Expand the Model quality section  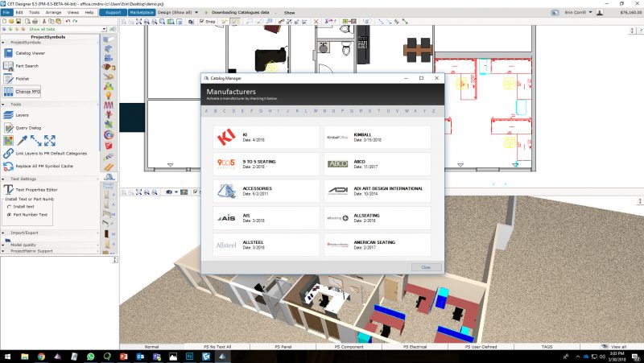tap(3, 245)
